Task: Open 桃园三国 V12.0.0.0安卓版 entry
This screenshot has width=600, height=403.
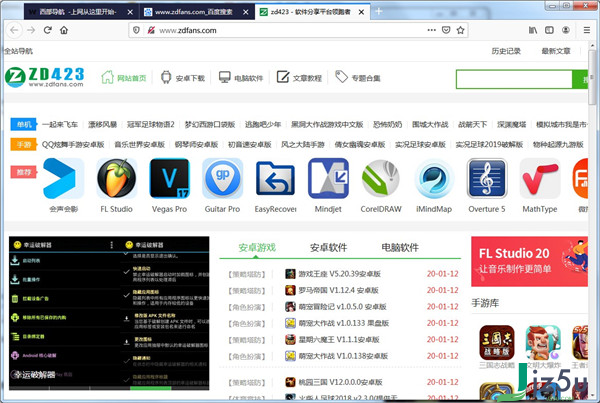Action: 340,382
